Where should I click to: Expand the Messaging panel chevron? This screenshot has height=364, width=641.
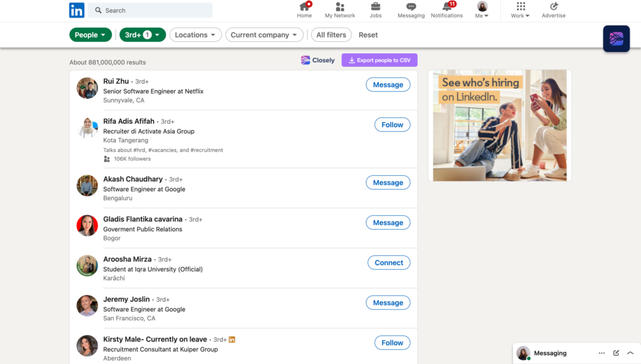tap(630, 353)
